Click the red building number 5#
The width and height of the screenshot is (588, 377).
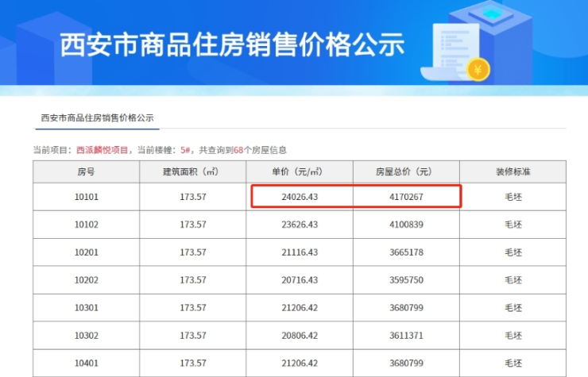(186, 149)
